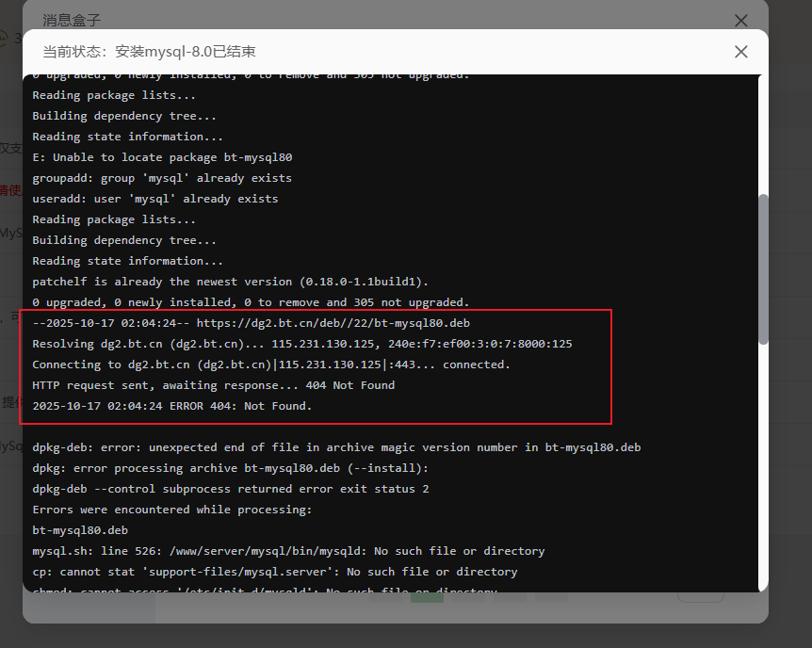The height and width of the screenshot is (648, 812).
Task: Close the mysql-8.0 install status dialog
Action: [x=740, y=52]
